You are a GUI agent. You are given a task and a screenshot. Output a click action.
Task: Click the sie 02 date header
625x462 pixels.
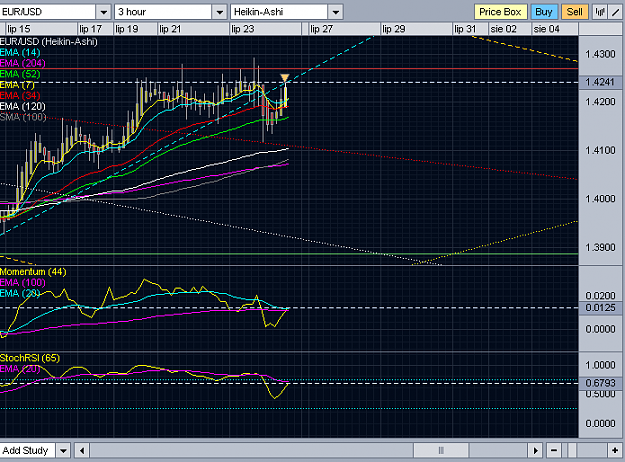[503, 29]
